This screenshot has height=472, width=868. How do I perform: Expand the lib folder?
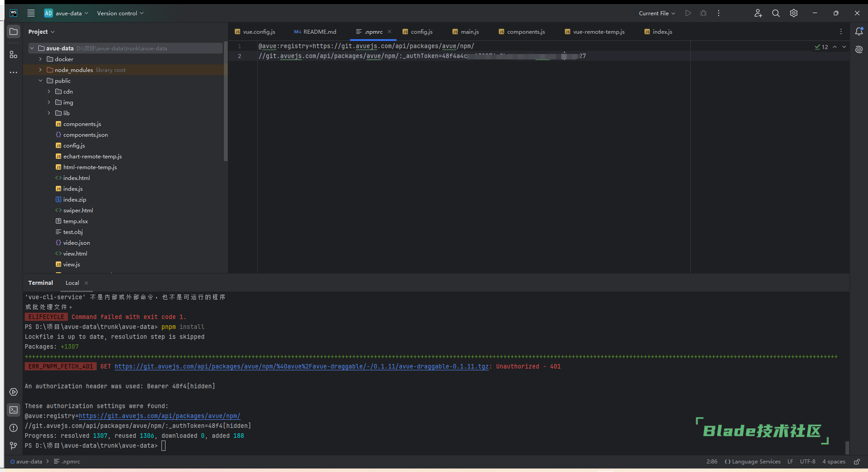tap(49, 113)
